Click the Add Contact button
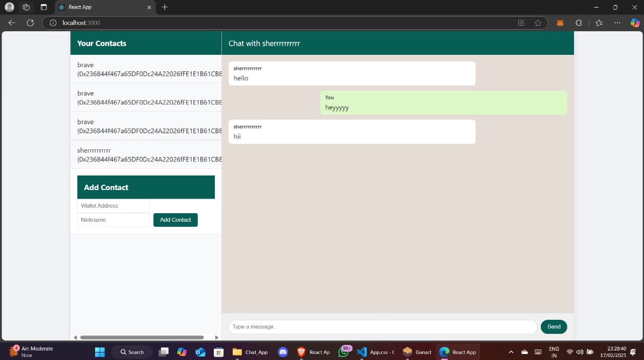Viewport: 644px width, 360px height. point(175,220)
